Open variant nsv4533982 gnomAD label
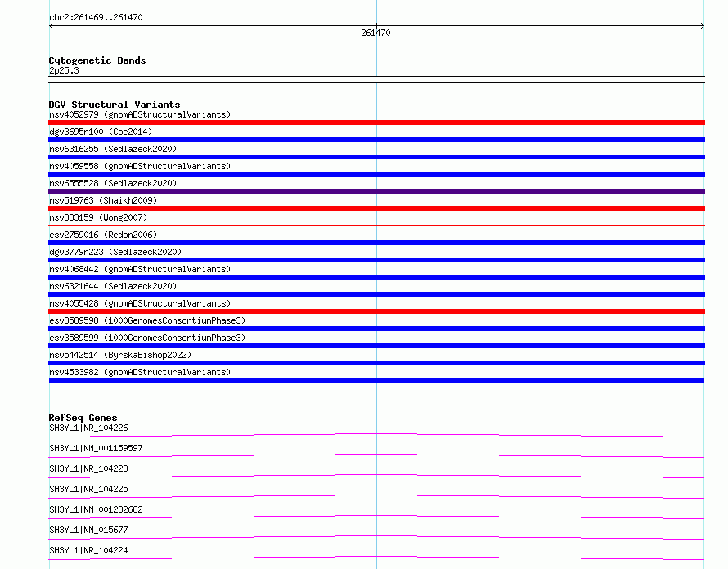Image resolution: width=728 pixels, height=569 pixels. coord(140,372)
